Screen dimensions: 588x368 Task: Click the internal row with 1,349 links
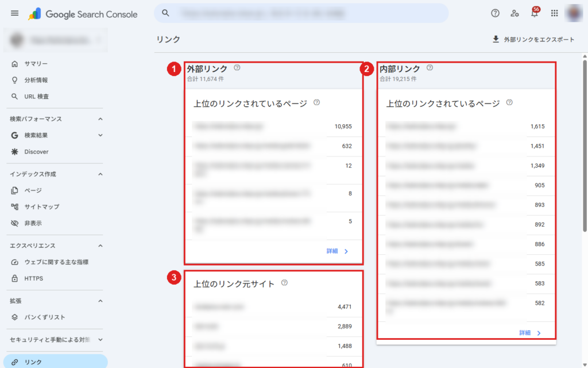[x=466, y=166]
